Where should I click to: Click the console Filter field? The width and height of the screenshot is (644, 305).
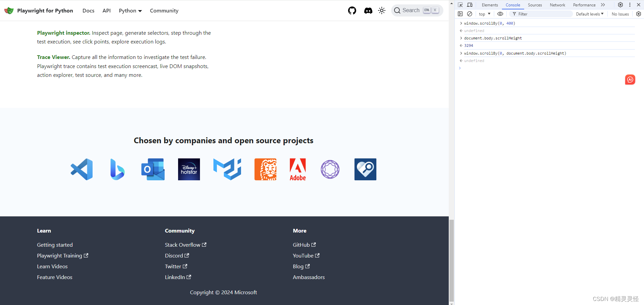click(x=541, y=14)
